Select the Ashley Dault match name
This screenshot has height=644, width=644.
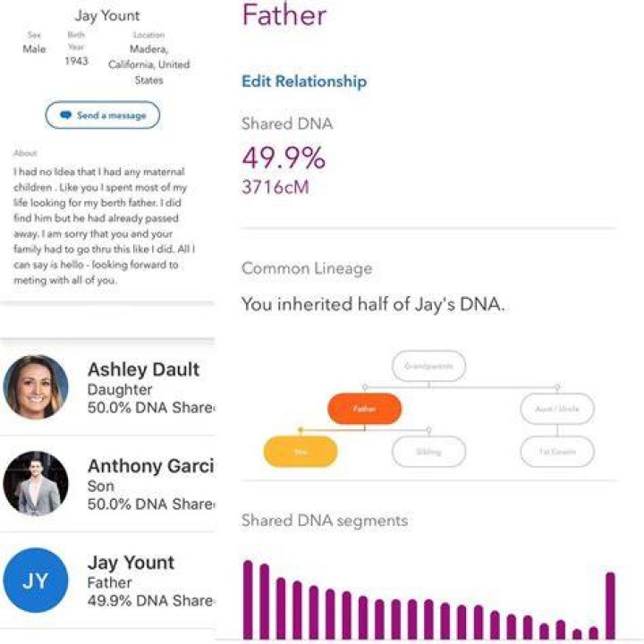(x=143, y=369)
